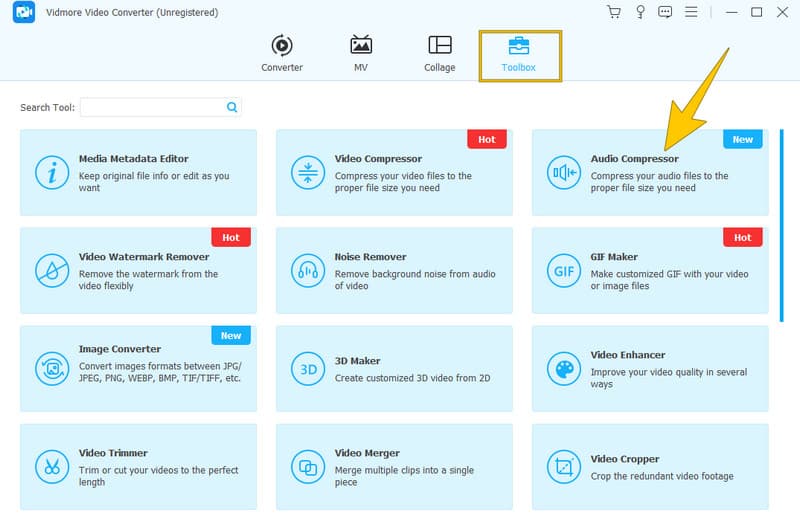Launch the GIF Maker icon
Viewport: 800px width, 513px height.
[563, 270]
